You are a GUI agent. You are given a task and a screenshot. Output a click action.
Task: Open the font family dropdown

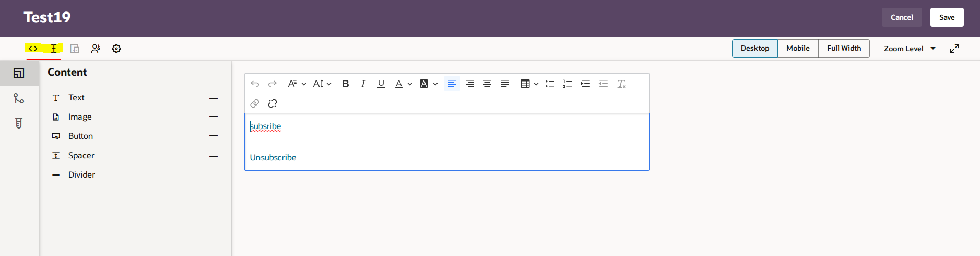297,84
